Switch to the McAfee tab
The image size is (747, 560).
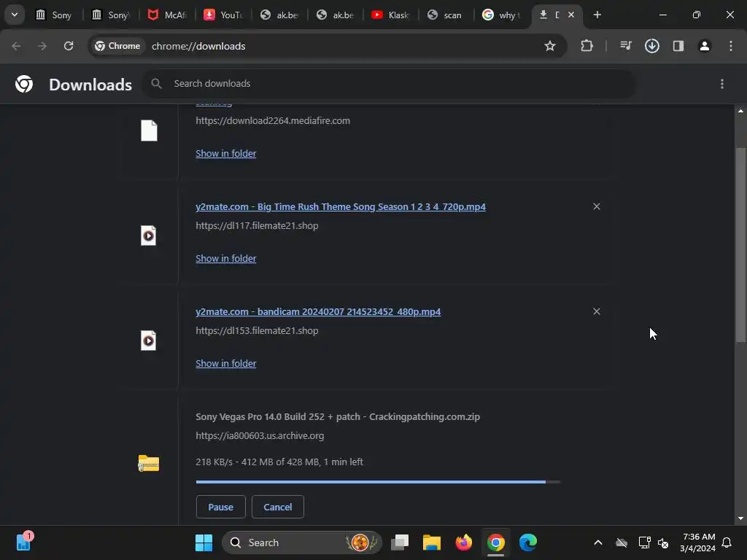(x=167, y=15)
